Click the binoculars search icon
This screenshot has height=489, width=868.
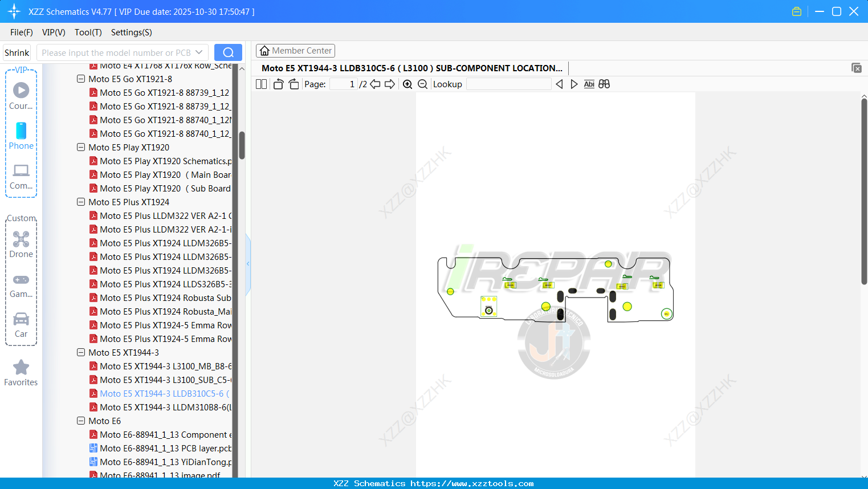(604, 84)
